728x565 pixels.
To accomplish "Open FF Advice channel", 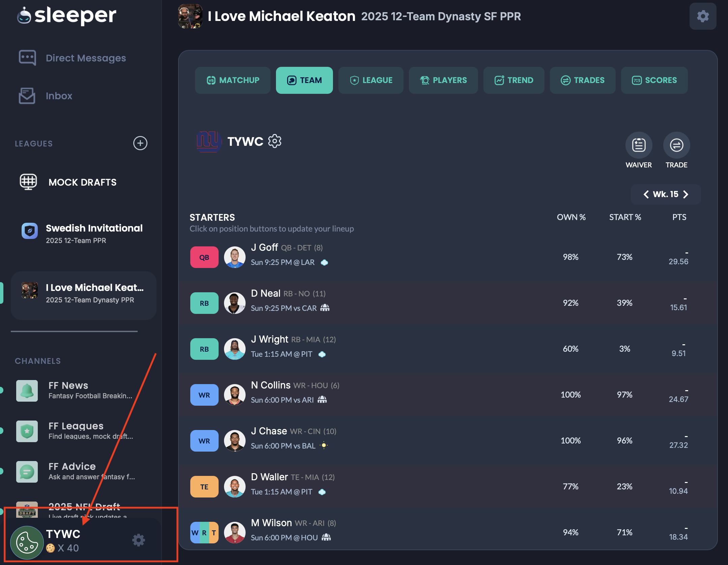I will click(75, 472).
